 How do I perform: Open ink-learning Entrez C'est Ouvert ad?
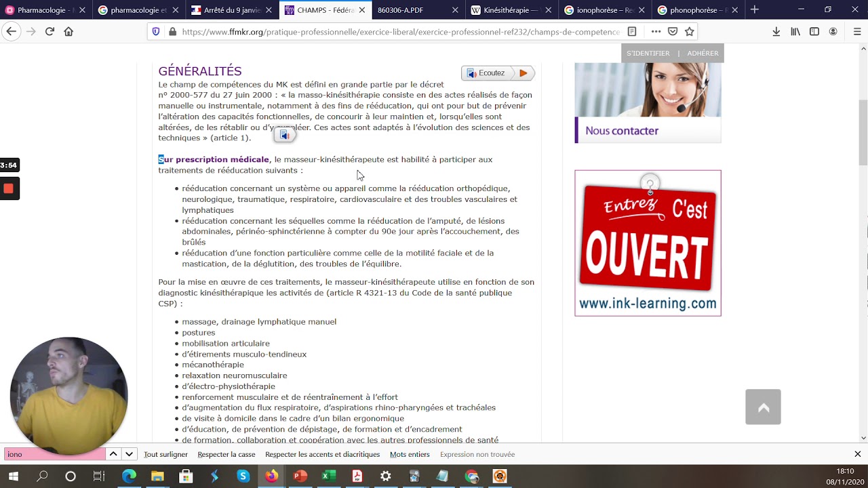[648, 243]
